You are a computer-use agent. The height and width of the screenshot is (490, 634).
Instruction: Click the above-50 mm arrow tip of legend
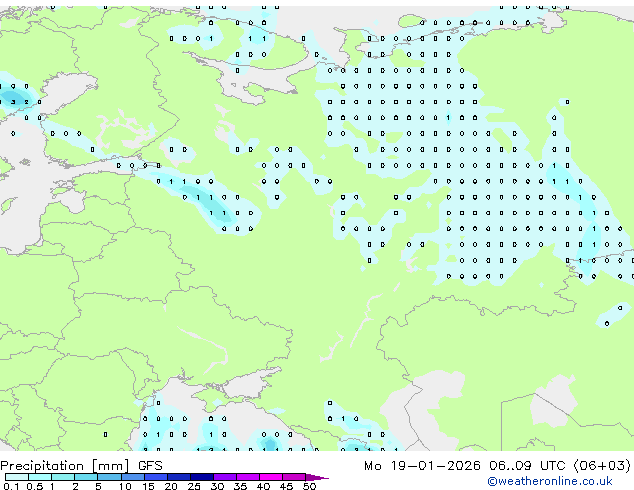317,477
